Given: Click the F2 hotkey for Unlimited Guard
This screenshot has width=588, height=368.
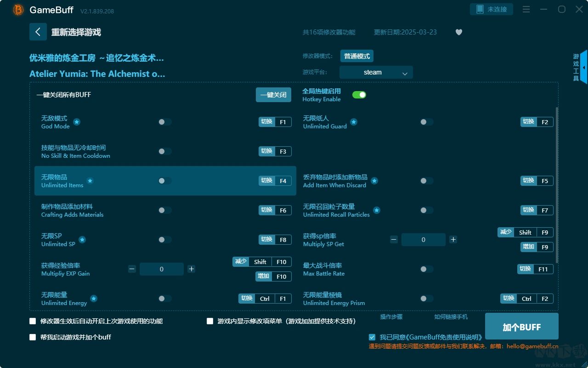Looking at the screenshot, I should pyautogui.click(x=537, y=122).
